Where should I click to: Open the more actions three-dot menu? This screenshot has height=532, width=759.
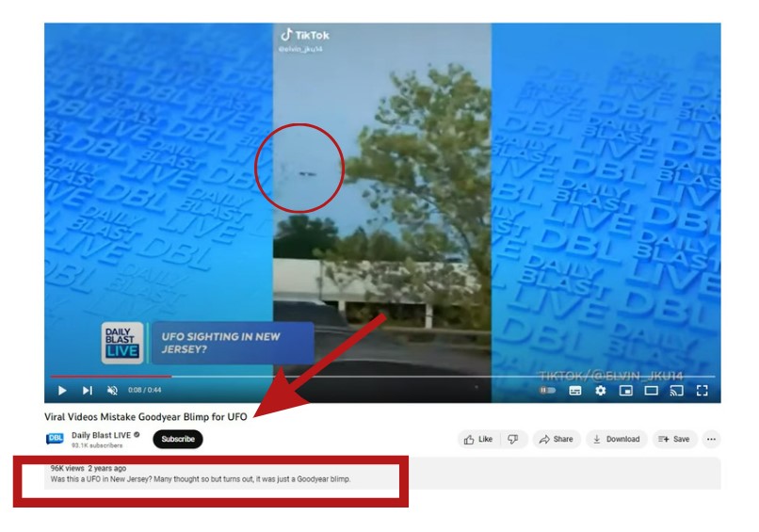pos(711,439)
